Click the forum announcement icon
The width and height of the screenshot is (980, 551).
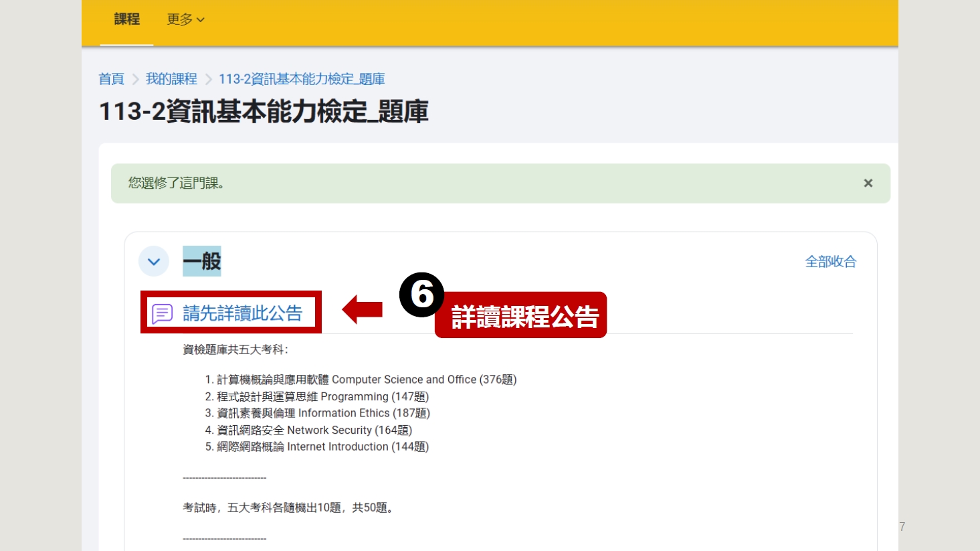[163, 313]
